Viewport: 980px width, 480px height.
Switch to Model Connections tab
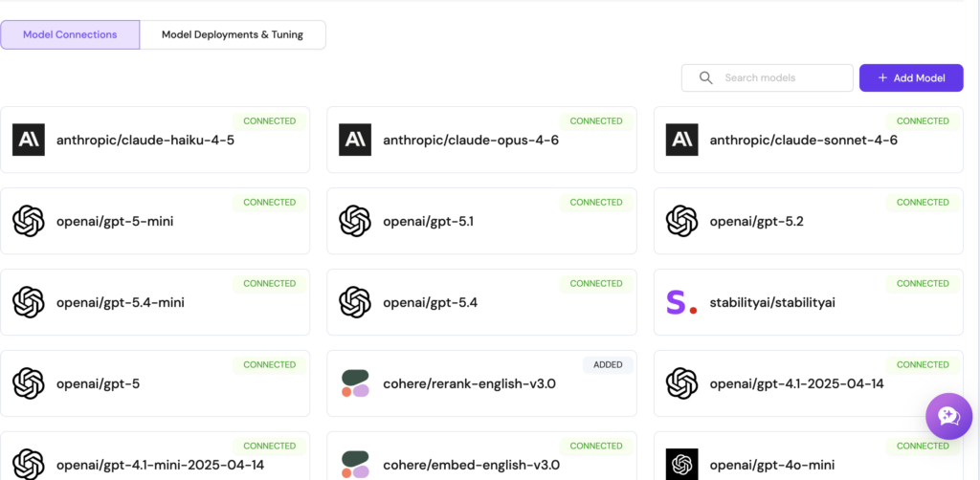tap(70, 35)
